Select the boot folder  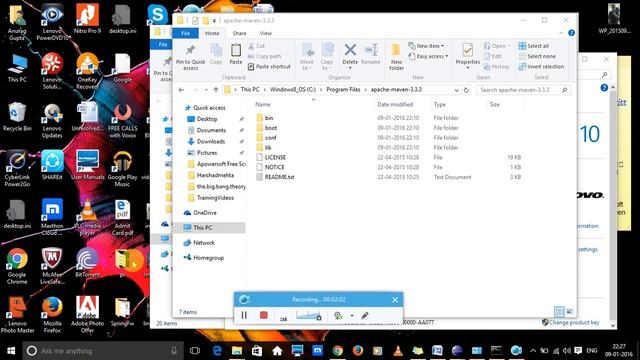[x=271, y=128]
